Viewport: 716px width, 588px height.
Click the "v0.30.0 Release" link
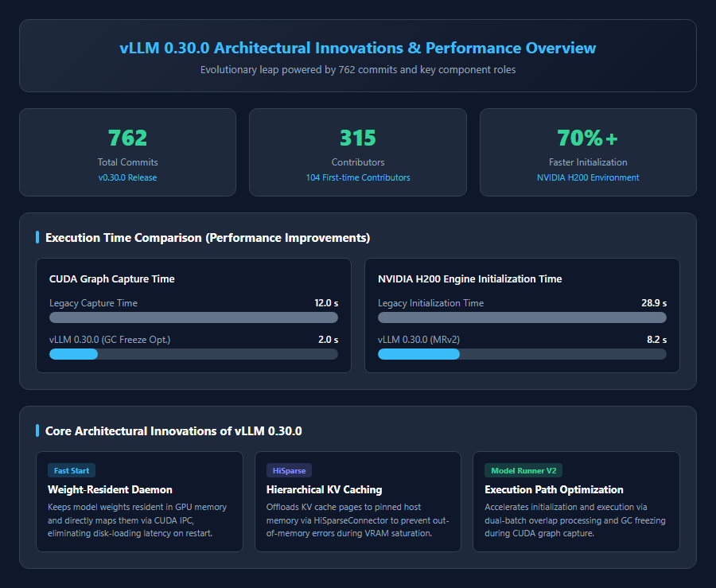tap(127, 177)
